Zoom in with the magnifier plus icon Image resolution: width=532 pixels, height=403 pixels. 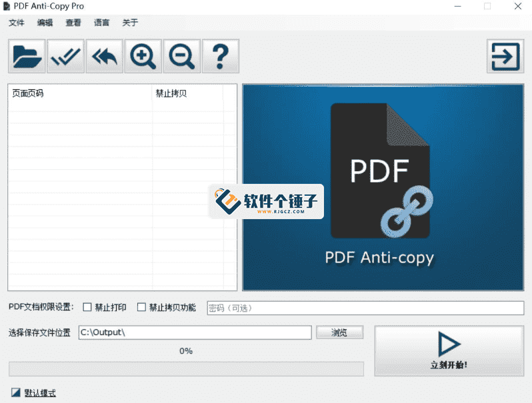click(x=143, y=56)
